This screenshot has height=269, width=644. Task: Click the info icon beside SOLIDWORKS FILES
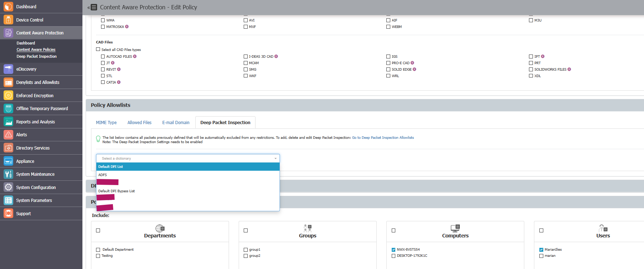[x=569, y=69]
